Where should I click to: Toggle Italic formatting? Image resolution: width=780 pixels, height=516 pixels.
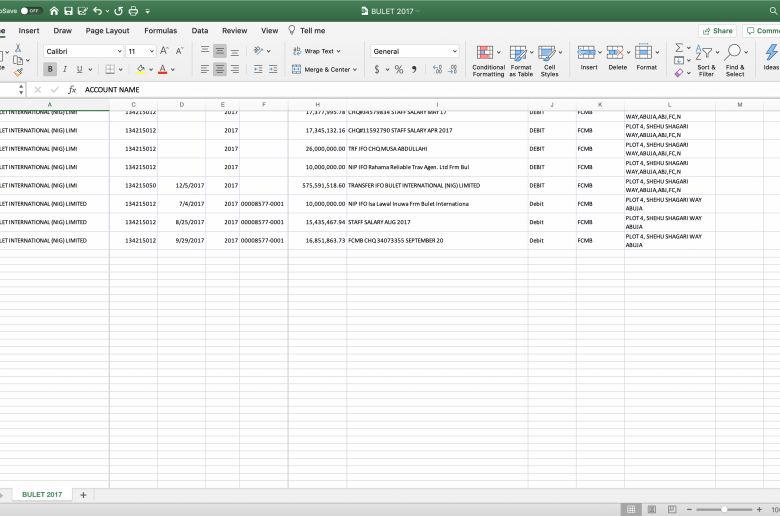tap(65, 69)
